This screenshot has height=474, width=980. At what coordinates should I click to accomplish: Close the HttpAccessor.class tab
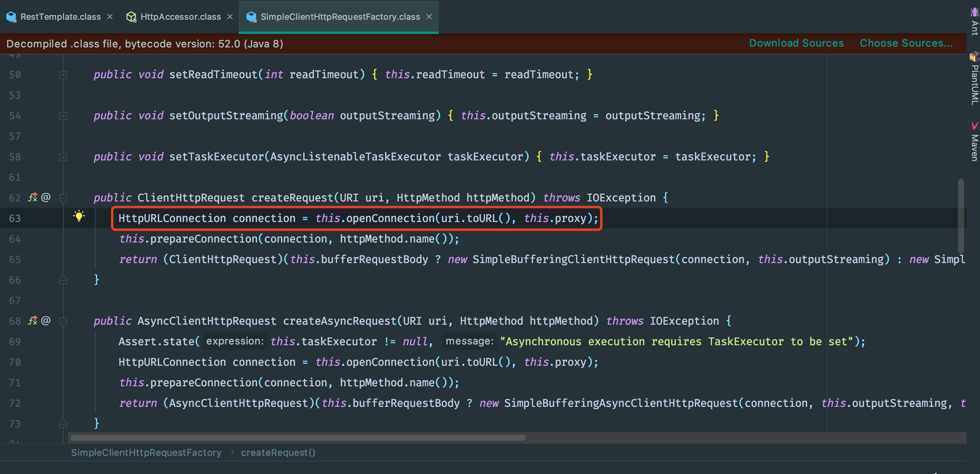click(x=230, y=17)
